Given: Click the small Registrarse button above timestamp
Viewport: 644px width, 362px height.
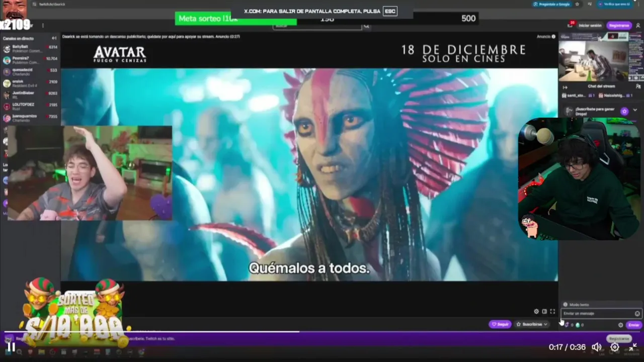Looking at the screenshot, I should click(x=619, y=338).
